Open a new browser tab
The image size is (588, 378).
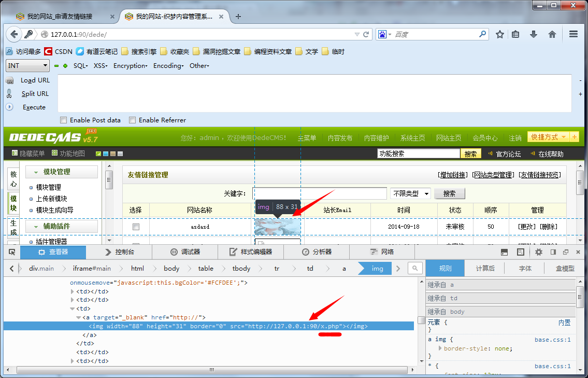click(238, 17)
